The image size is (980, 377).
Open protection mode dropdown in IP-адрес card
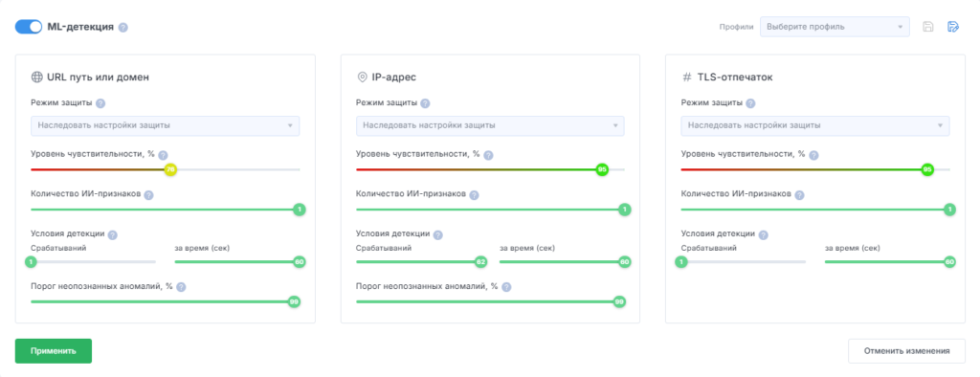point(490,125)
